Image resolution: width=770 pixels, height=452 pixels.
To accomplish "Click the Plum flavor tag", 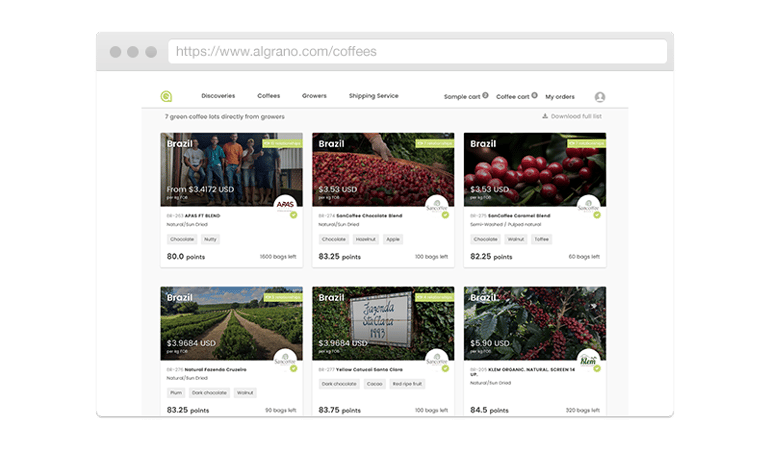I will 176,393.
